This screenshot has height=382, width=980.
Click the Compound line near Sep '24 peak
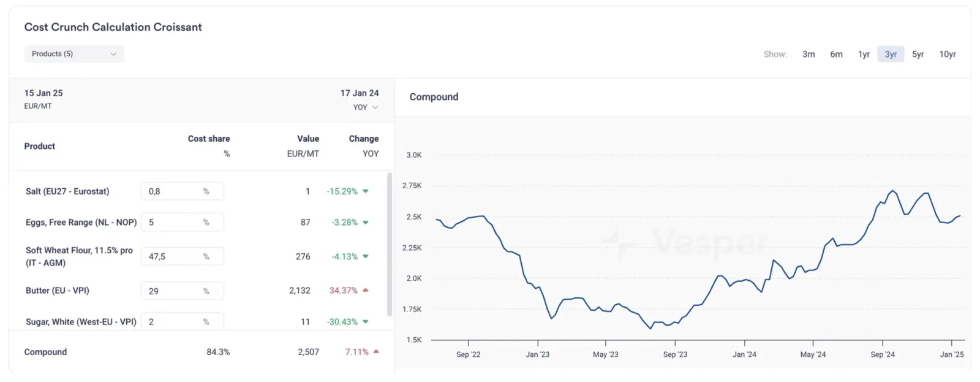(x=893, y=191)
